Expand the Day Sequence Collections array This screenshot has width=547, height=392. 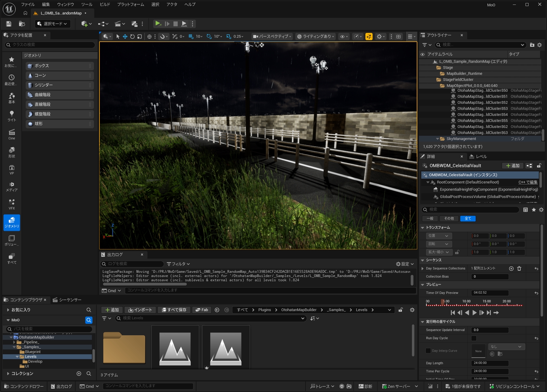coord(423,268)
